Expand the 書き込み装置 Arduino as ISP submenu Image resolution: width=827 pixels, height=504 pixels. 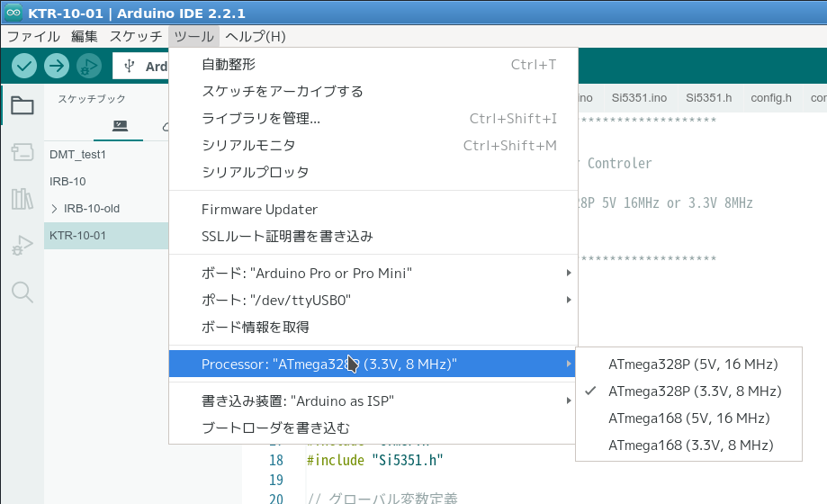(373, 400)
